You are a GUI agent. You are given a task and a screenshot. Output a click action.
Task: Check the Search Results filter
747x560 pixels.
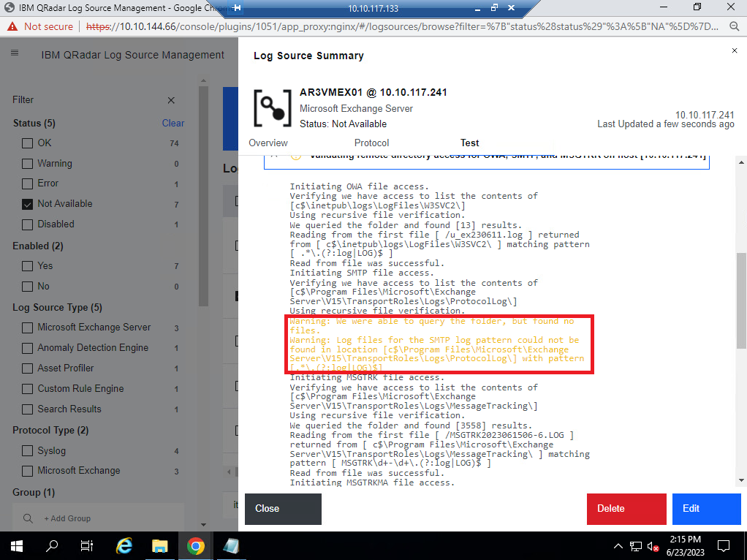28,409
